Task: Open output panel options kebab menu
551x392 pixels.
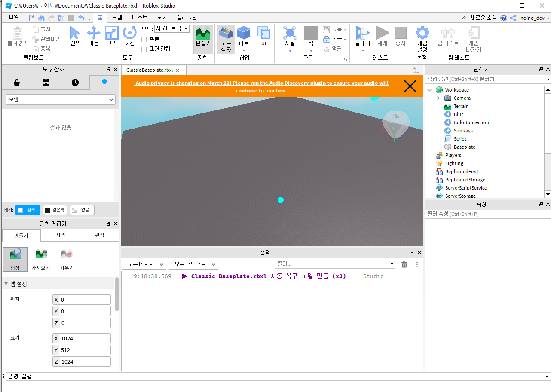Action: [x=417, y=264]
